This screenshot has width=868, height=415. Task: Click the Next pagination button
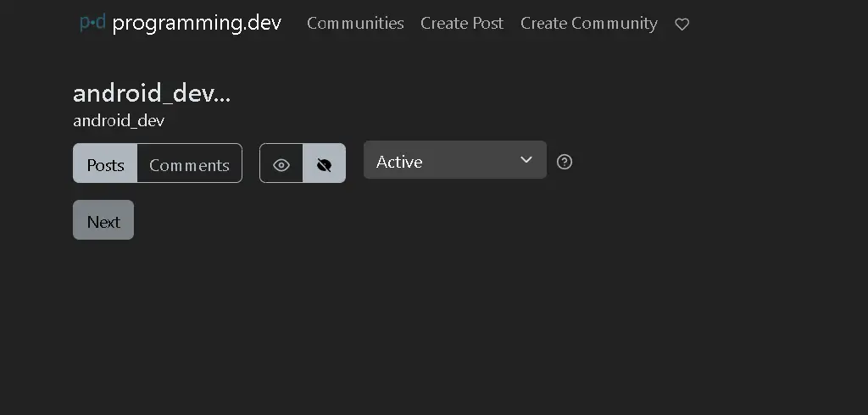click(103, 219)
